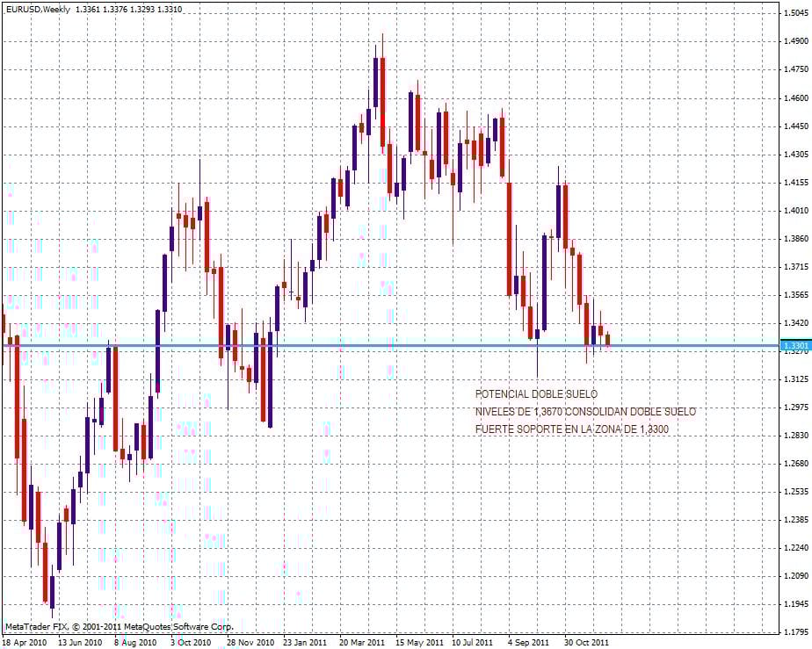Click the lowest candlestick near 1.1945

[x=52, y=589]
